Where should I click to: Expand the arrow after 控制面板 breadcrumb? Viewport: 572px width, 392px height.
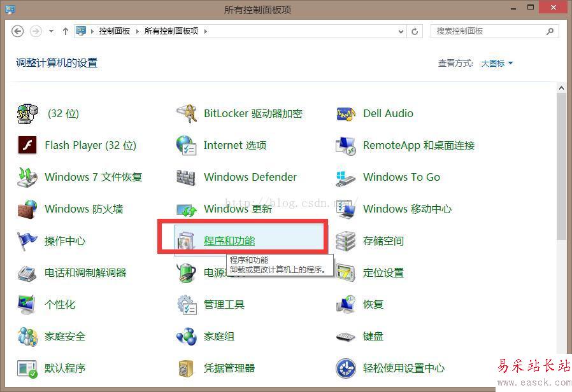137,31
